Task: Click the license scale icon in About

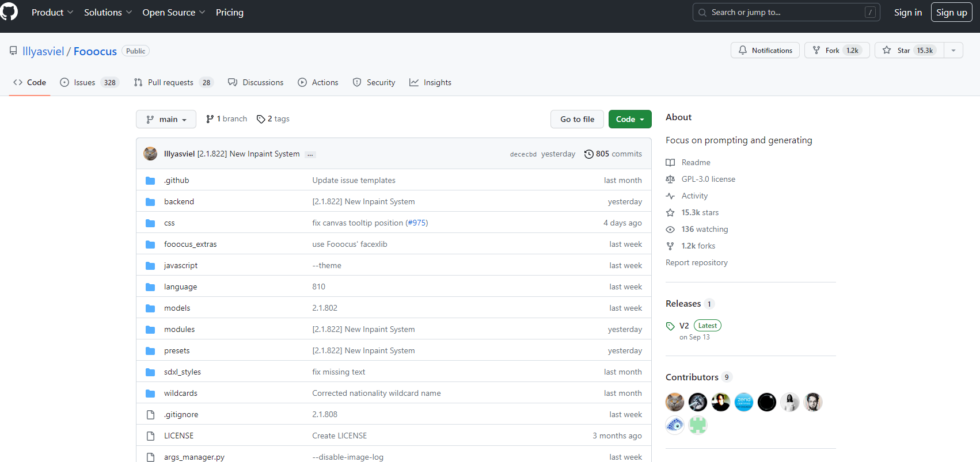Action: point(670,180)
